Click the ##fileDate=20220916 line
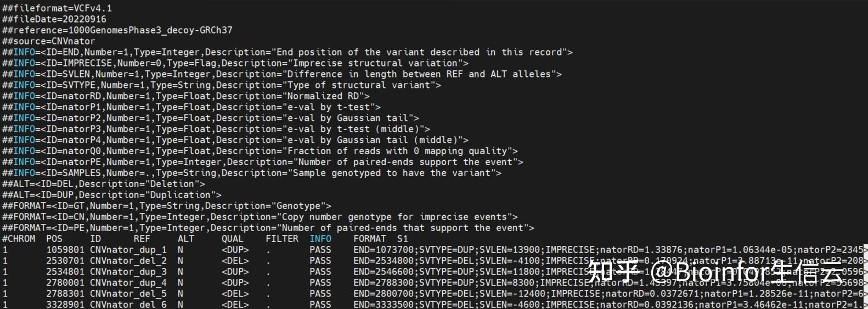 54,19
